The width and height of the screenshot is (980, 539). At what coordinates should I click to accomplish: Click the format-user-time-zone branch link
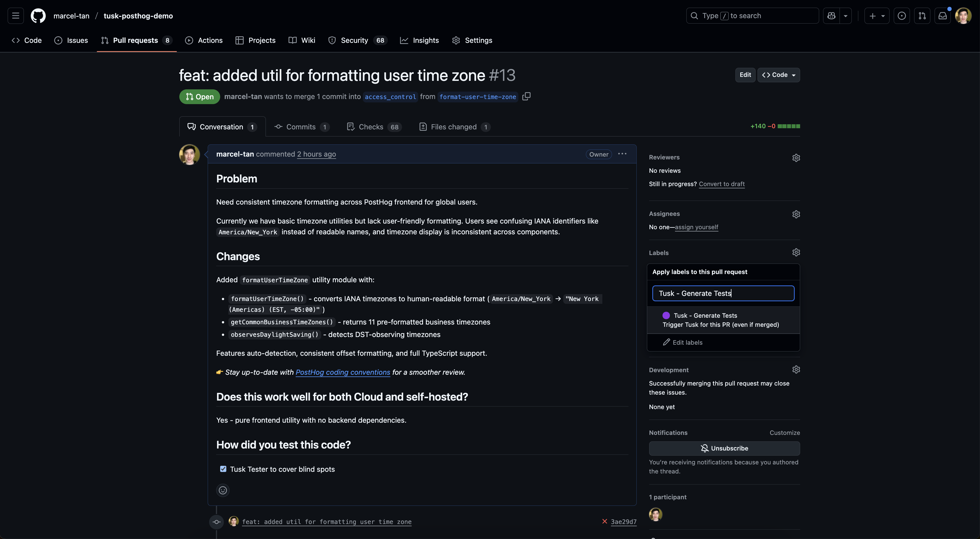[478, 97]
